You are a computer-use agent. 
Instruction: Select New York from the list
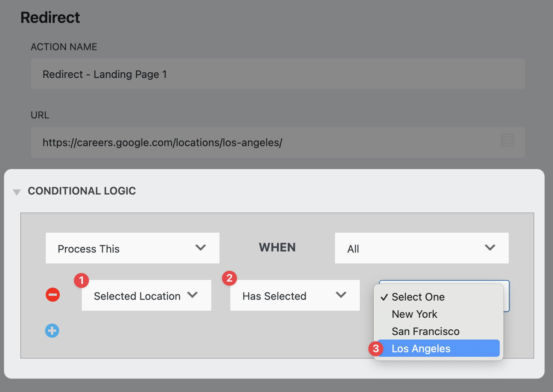(415, 314)
